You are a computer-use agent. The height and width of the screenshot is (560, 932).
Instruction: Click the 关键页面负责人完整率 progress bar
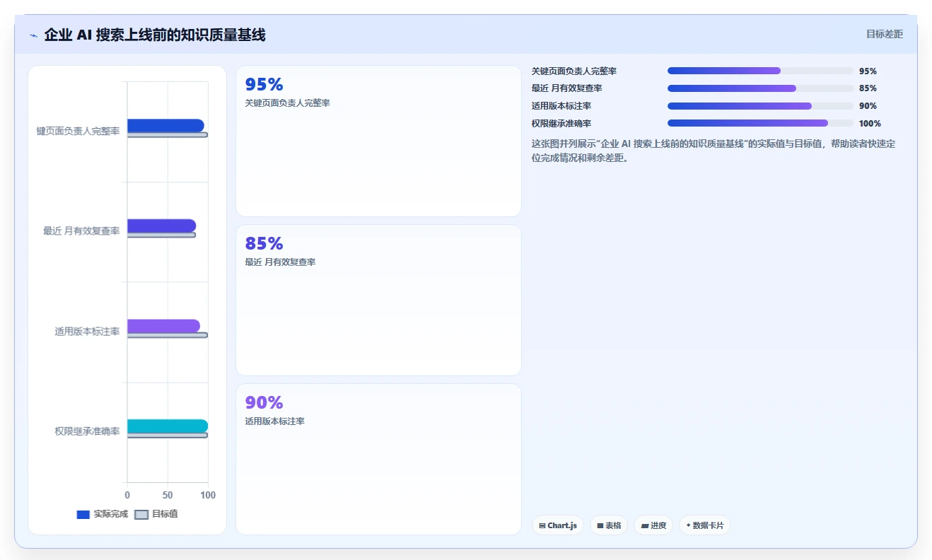coord(760,71)
